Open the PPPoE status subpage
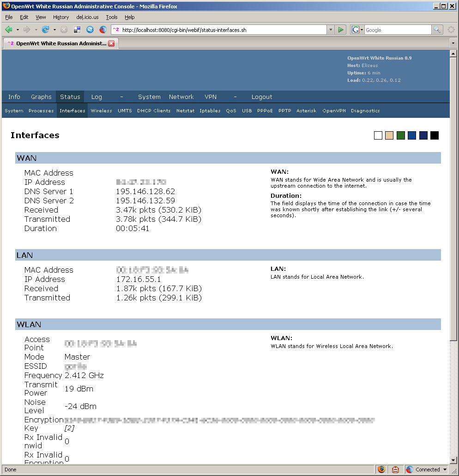The width and height of the screenshot is (459, 476). pyautogui.click(x=265, y=111)
